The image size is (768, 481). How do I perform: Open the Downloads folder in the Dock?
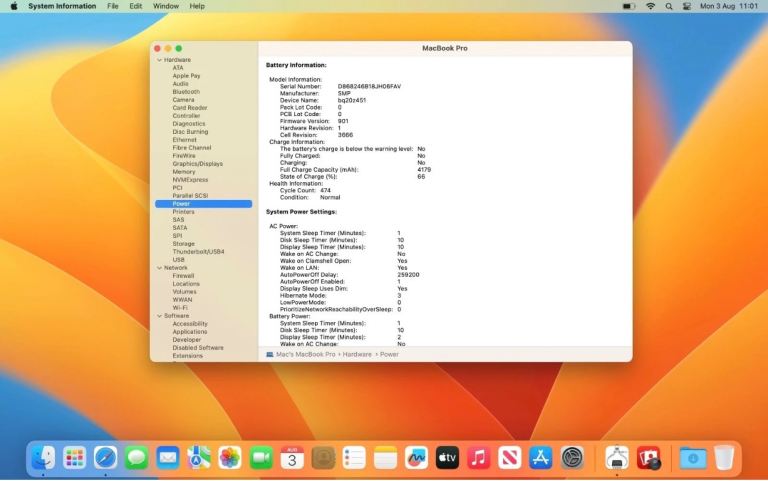[x=693, y=458]
